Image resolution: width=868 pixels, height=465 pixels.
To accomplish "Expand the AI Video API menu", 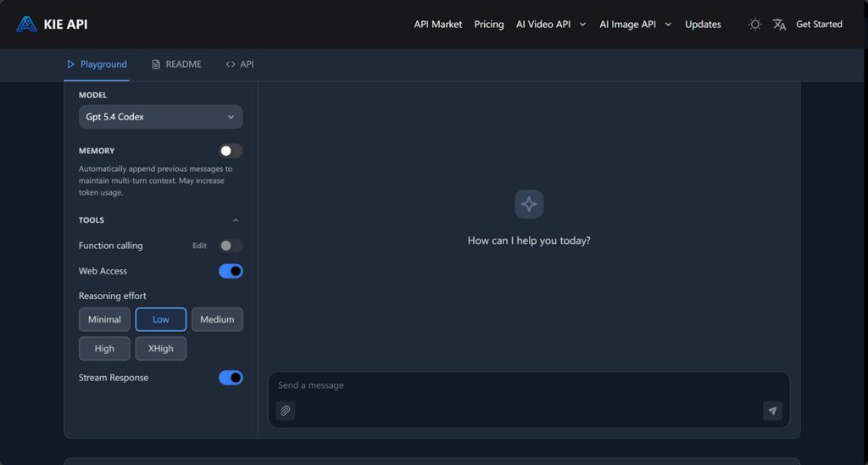I will (x=550, y=25).
